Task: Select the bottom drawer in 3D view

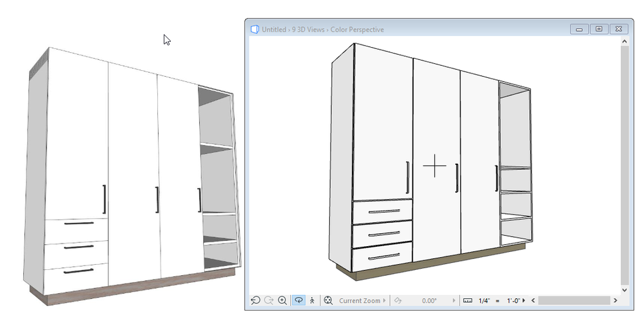Action: point(382,256)
